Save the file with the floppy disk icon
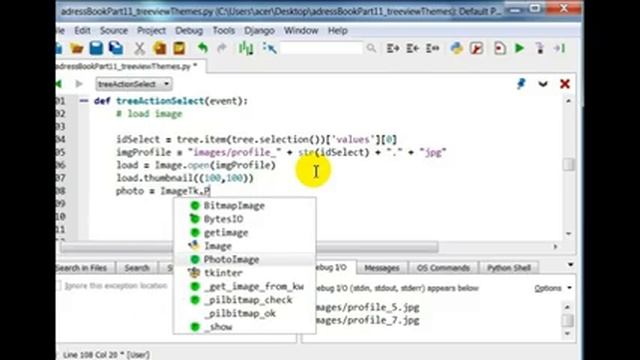This screenshot has height=360, width=640. click(x=96, y=48)
